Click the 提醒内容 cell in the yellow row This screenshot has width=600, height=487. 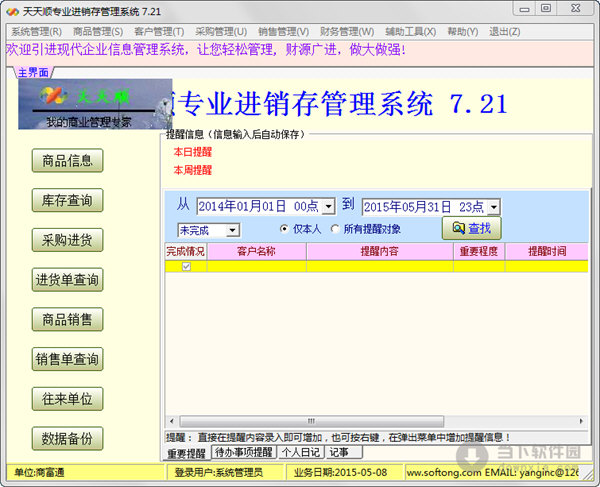point(380,266)
